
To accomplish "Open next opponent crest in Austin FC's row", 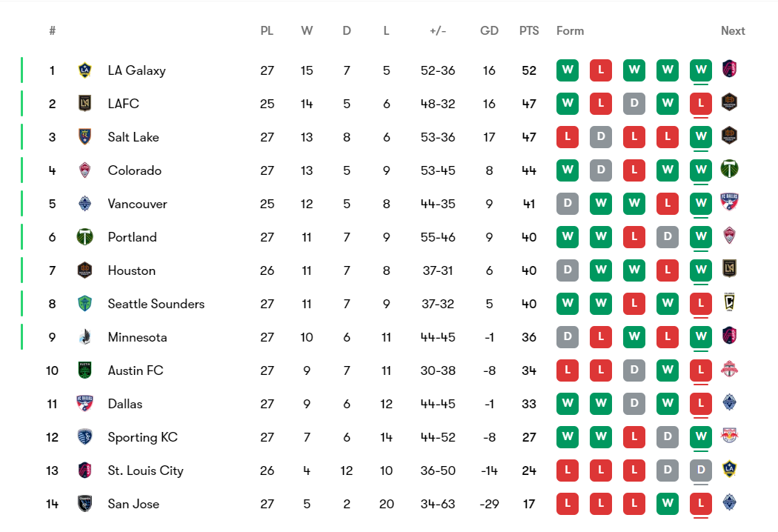I will point(730,369).
